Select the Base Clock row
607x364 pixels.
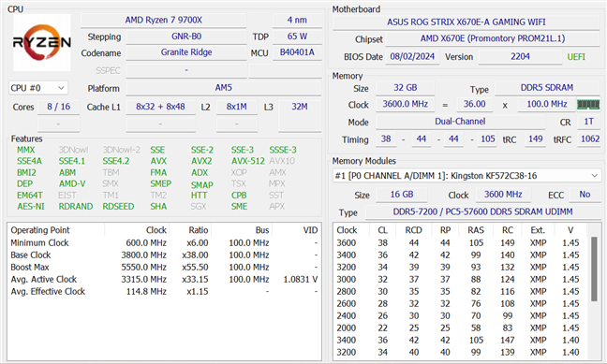tap(164, 255)
